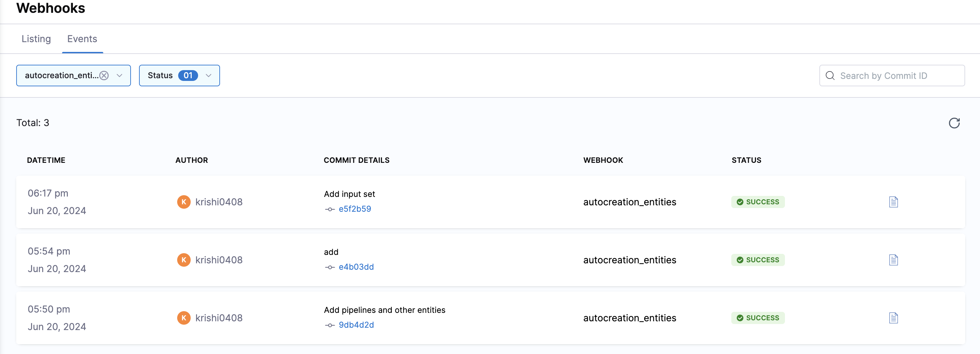Focus the Search by Commit ID field
980x354 pixels.
coord(898,76)
